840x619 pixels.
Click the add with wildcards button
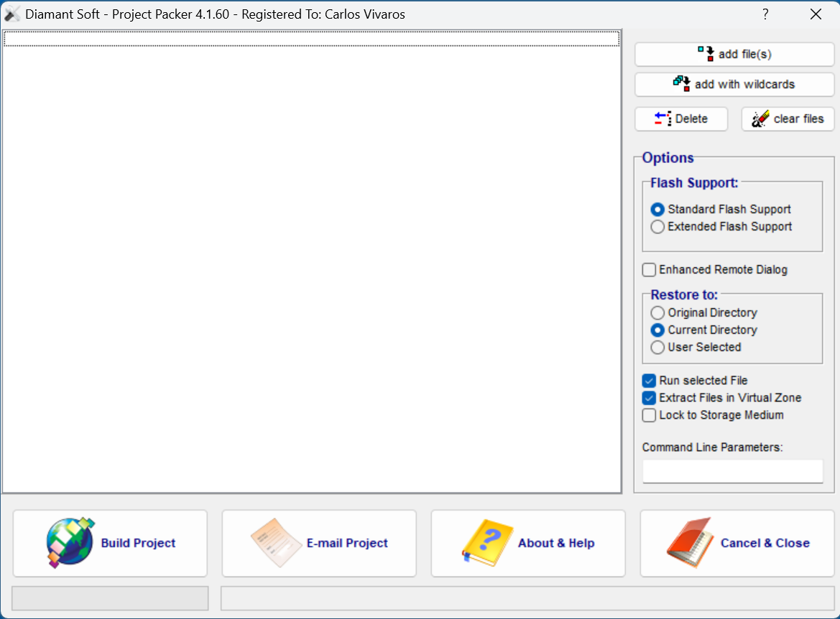coord(734,84)
